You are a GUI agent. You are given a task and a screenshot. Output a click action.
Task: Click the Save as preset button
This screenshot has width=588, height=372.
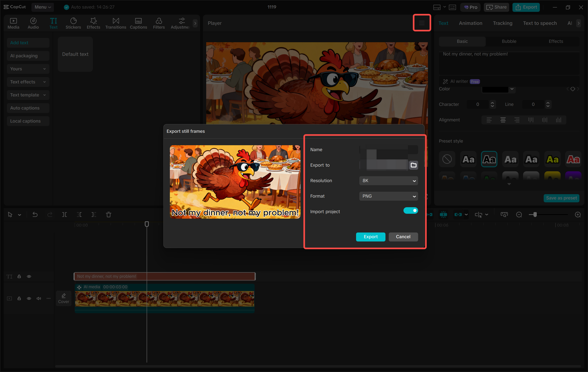click(561, 198)
